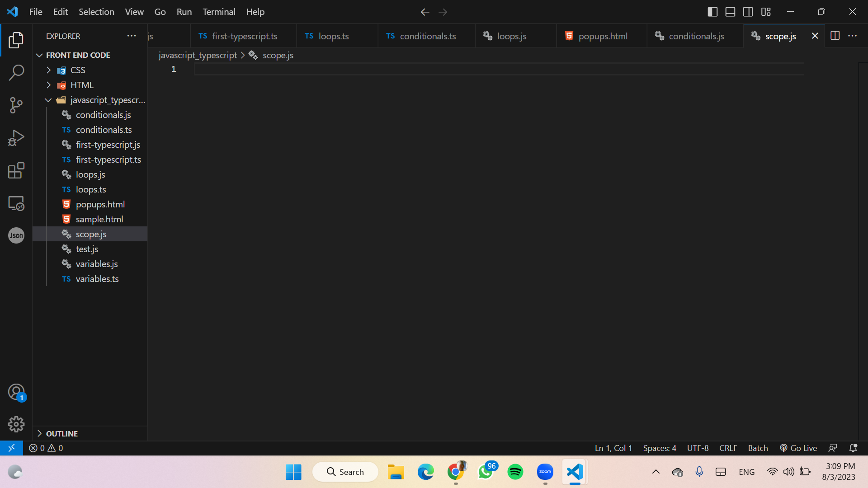Open the Extensions view
The width and height of the screenshot is (868, 488).
16,170
